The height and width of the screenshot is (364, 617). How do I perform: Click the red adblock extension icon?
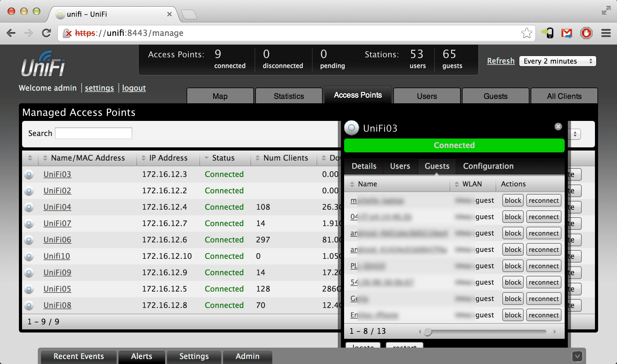pyautogui.click(x=586, y=33)
